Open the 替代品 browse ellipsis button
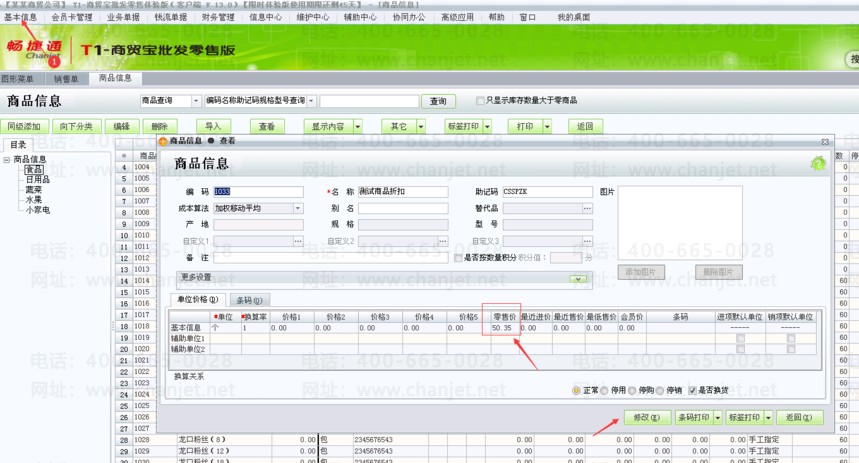 click(x=587, y=208)
